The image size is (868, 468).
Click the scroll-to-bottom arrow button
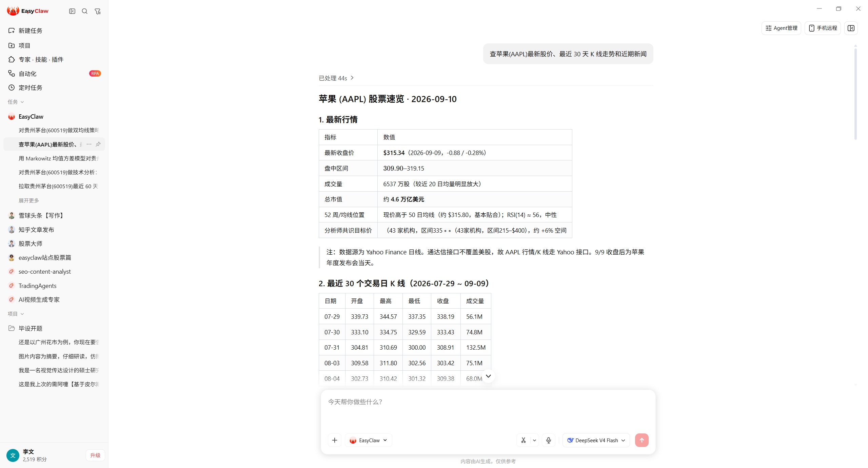488,376
